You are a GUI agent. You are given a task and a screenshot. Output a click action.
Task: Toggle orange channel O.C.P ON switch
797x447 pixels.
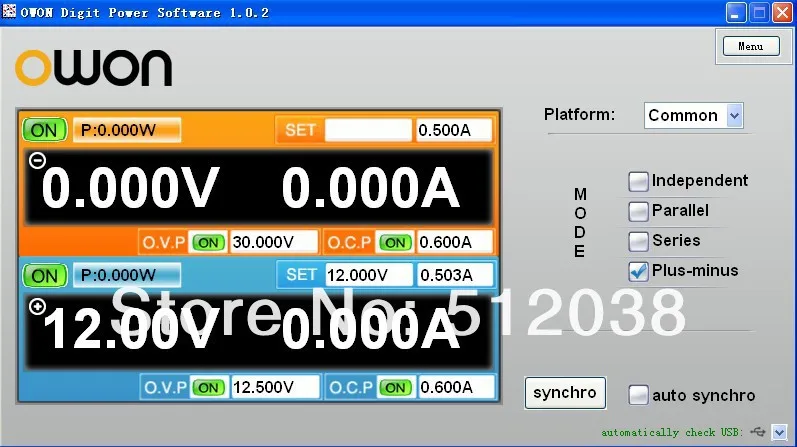[x=395, y=243]
